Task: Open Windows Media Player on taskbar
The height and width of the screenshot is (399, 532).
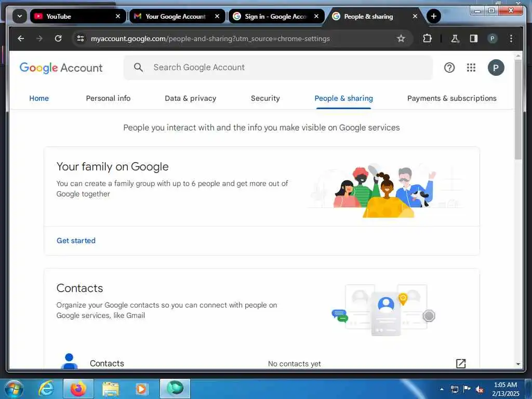Action: pos(141,389)
